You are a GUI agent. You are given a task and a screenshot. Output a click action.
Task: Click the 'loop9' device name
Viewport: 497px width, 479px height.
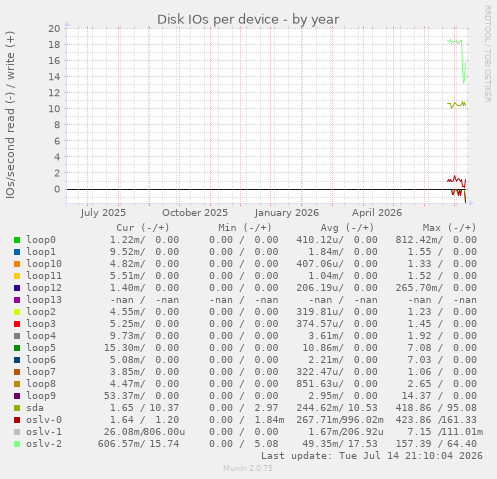pos(41,396)
